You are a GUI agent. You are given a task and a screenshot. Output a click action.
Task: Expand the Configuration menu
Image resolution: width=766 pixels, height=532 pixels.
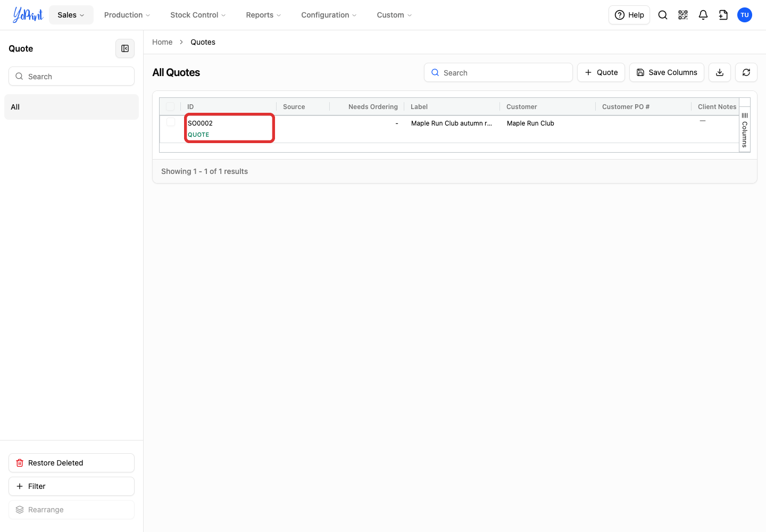(329, 15)
